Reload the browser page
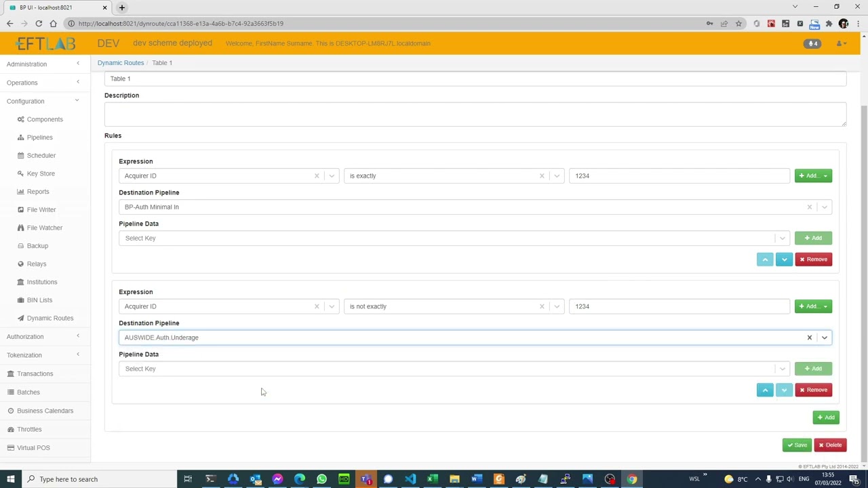This screenshot has height=488, width=868. point(39,24)
